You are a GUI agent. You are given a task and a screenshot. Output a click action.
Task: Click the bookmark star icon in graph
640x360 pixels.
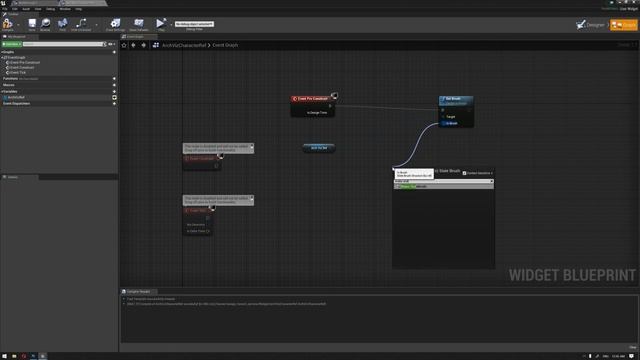pyautogui.click(x=124, y=45)
